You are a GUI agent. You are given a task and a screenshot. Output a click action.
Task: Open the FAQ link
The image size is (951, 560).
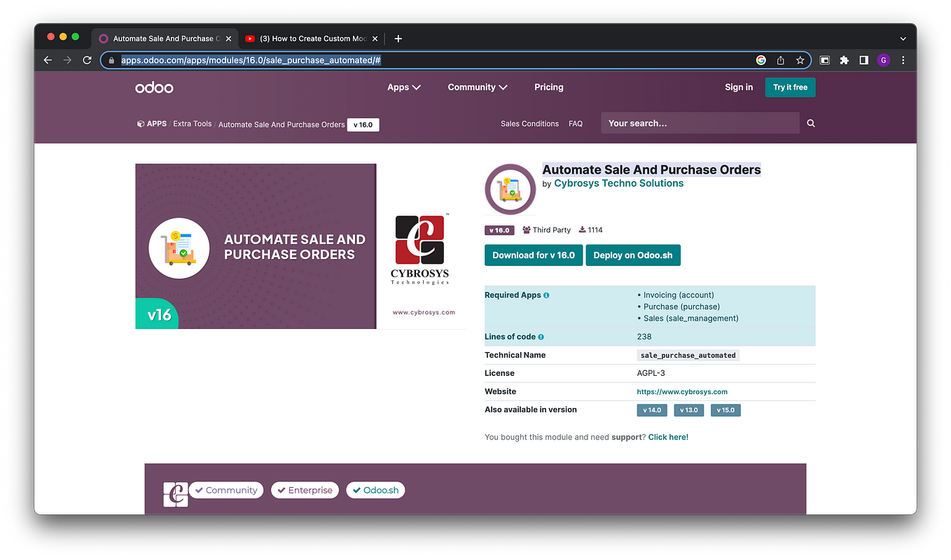(576, 124)
